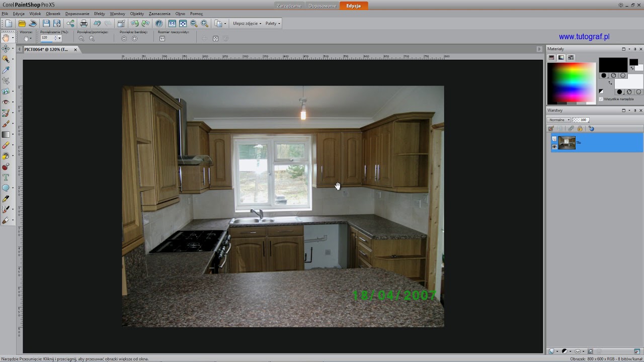
Task: Click background white color swatch
Action: click(x=629, y=81)
